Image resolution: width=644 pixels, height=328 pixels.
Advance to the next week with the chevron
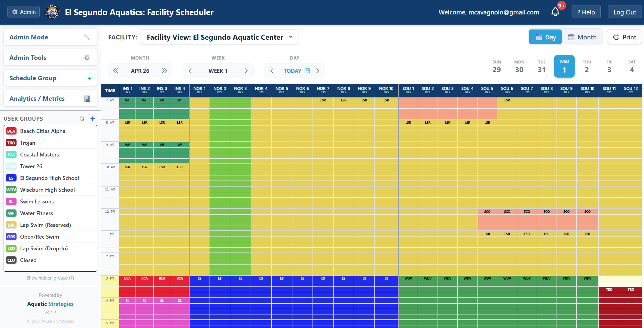pyautogui.click(x=246, y=70)
